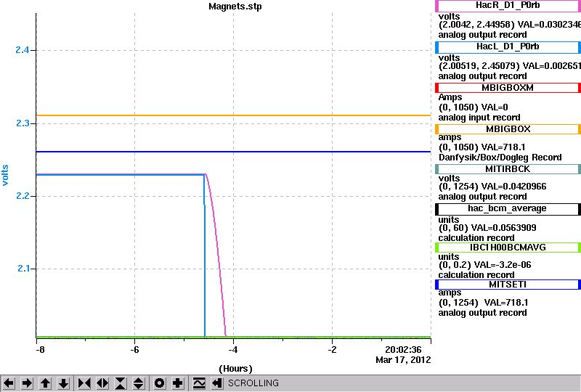Click the SCROLLING status label

pos(253,383)
